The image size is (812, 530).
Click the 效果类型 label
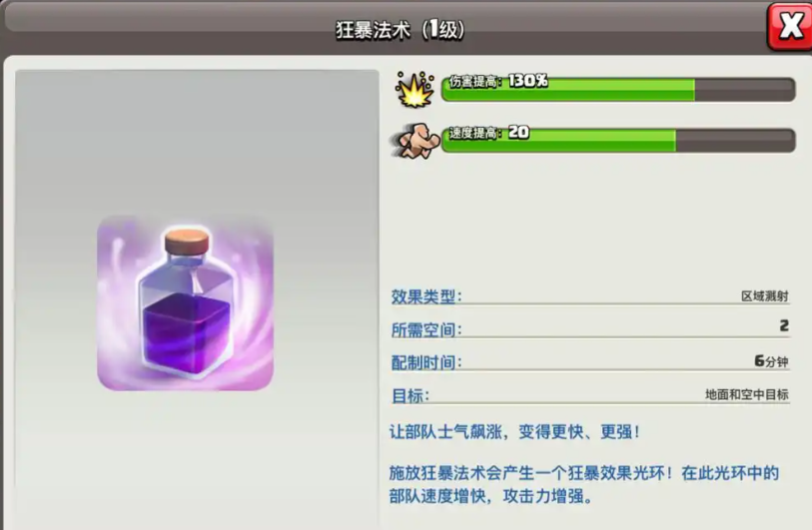(426, 296)
